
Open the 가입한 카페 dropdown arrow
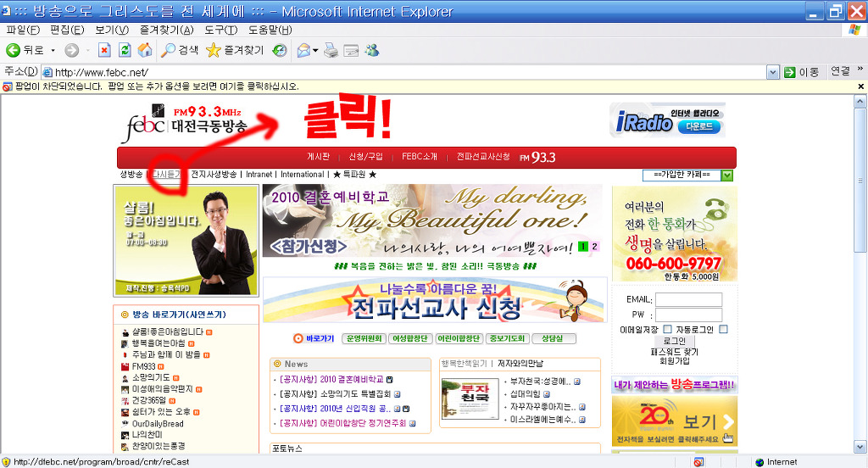(x=726, y=175)
